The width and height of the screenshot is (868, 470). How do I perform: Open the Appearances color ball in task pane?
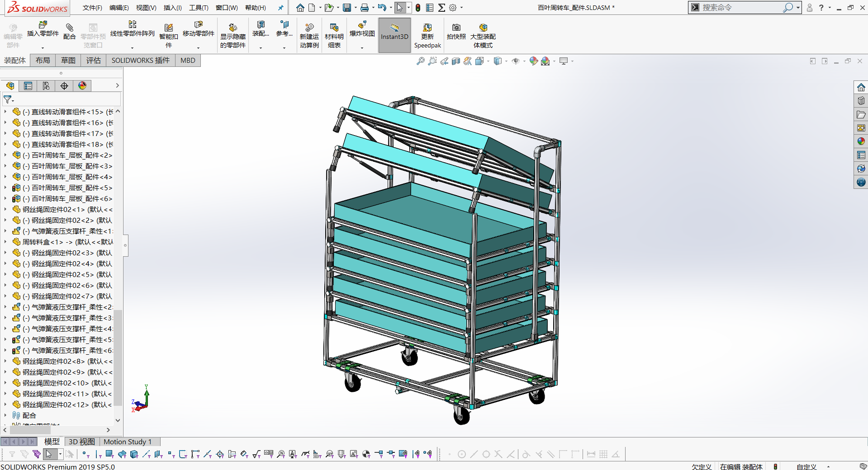(x=861, y=141)
